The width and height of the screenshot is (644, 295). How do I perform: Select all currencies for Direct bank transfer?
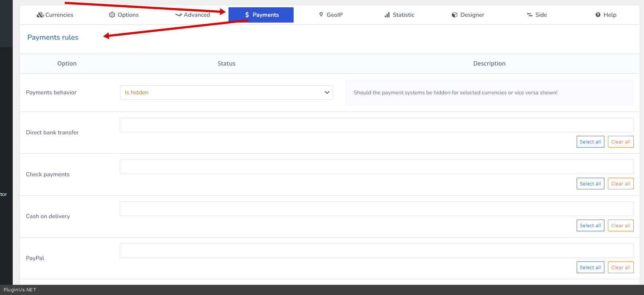click(x=590, y=142)
